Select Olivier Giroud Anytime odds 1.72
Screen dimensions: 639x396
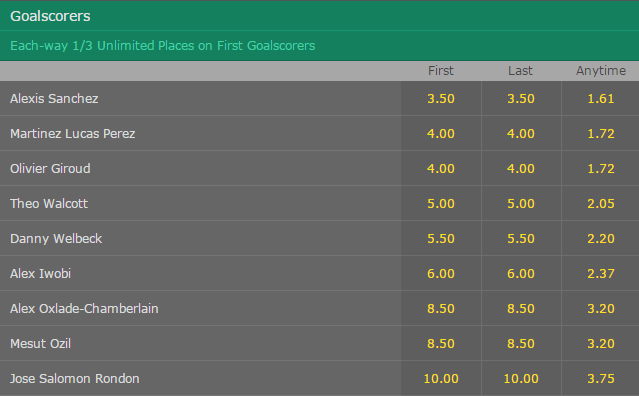[601, 169]
